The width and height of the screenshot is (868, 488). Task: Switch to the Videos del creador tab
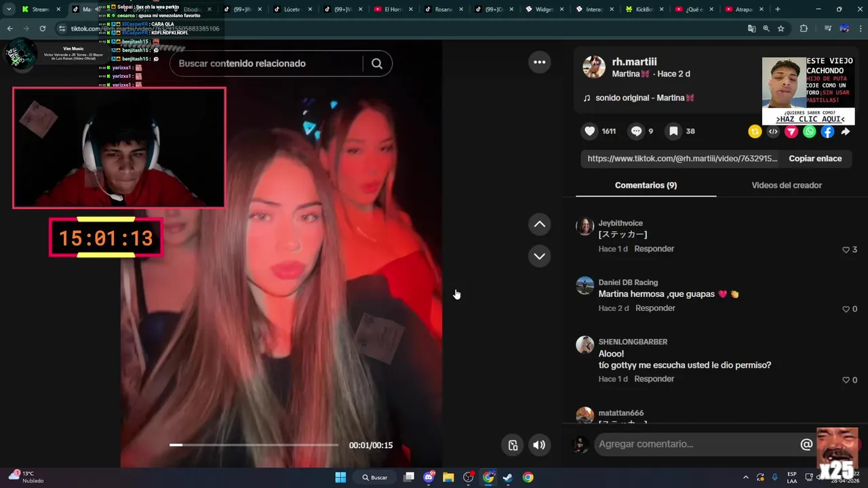point(787,185)
